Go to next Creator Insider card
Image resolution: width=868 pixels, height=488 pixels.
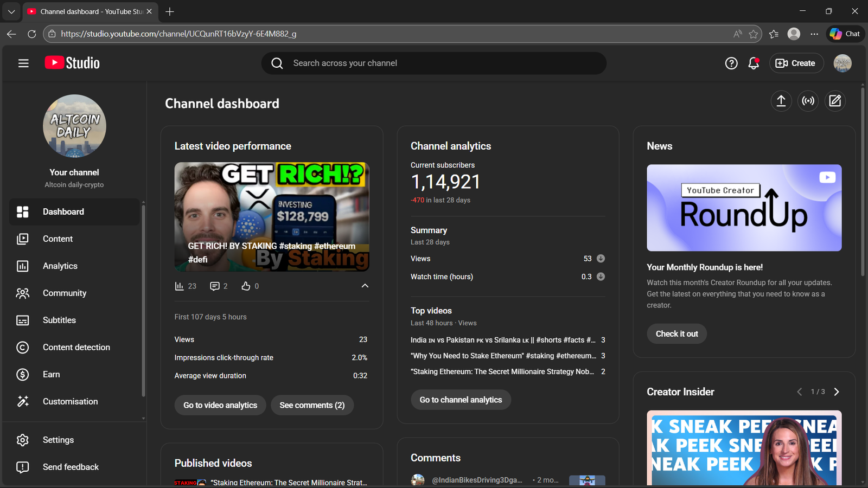[x=836, y=391]
